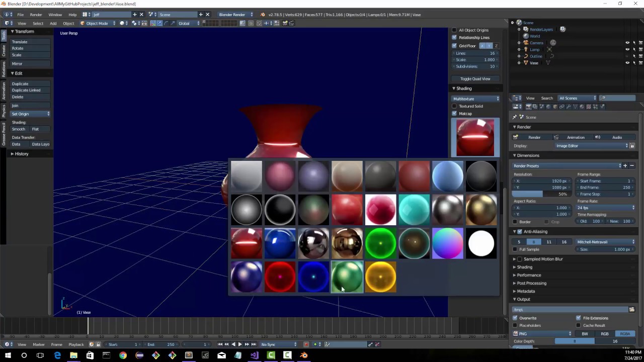The width and height of the screenshot is (644, 362).
Task: Expand the Performance panel
Action: [x=529, y=275]
